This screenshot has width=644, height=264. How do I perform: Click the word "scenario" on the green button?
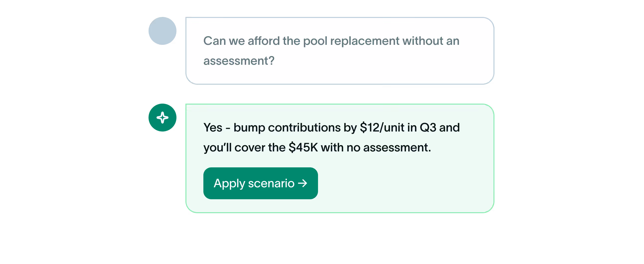point(271,183)
